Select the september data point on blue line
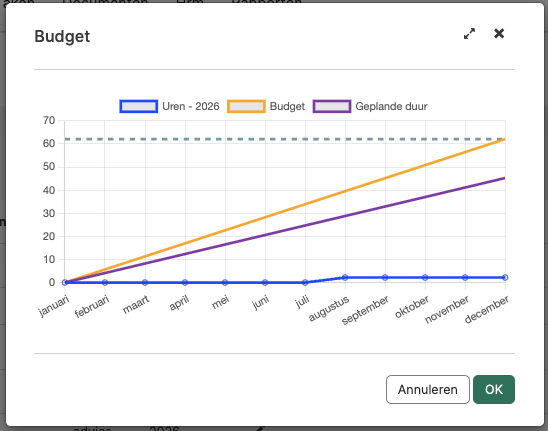 [385, 278]
